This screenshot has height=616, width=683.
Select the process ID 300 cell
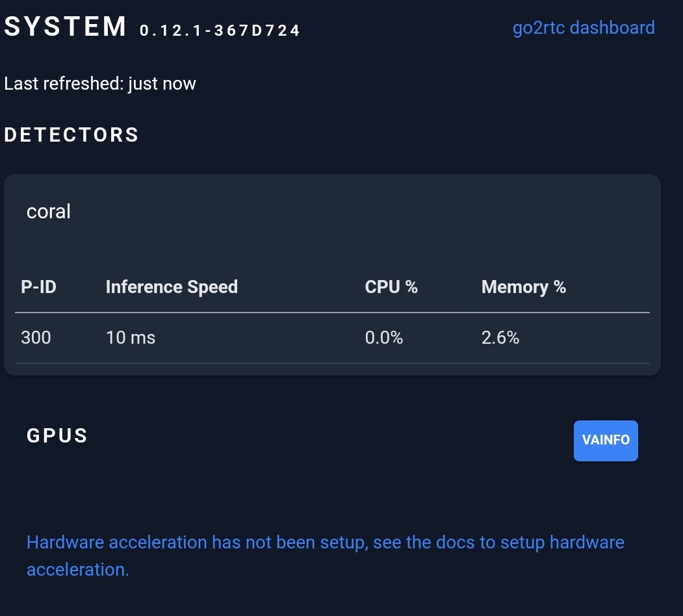(36, 337)
